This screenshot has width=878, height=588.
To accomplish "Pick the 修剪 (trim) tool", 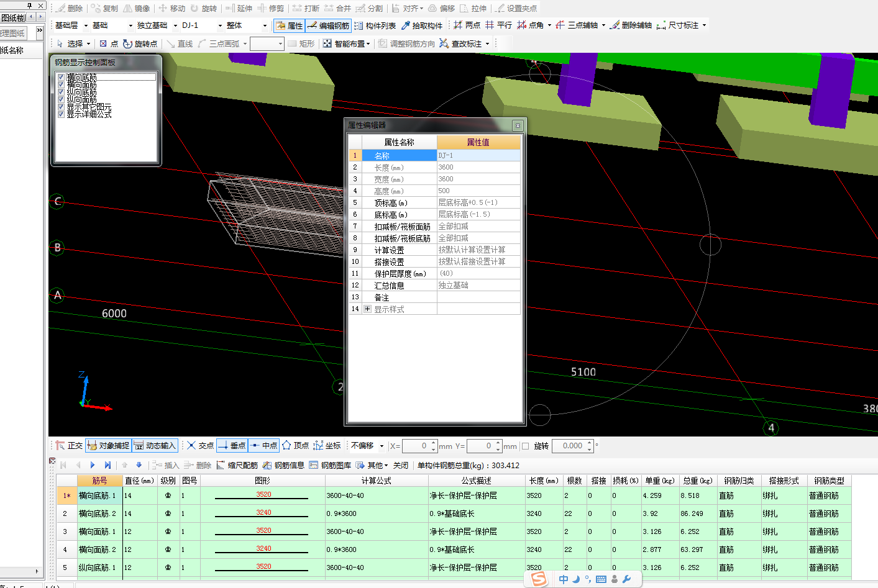I will (x=270, y=8).
